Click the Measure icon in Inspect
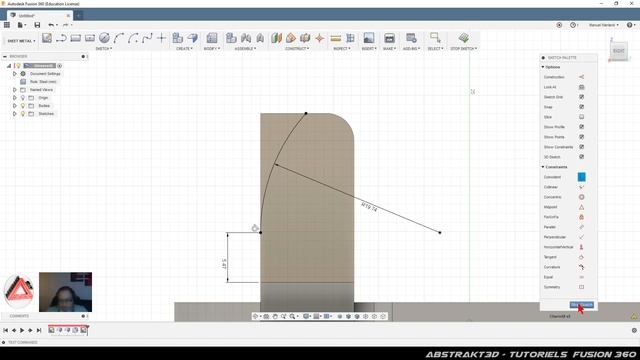 [336, 38]
